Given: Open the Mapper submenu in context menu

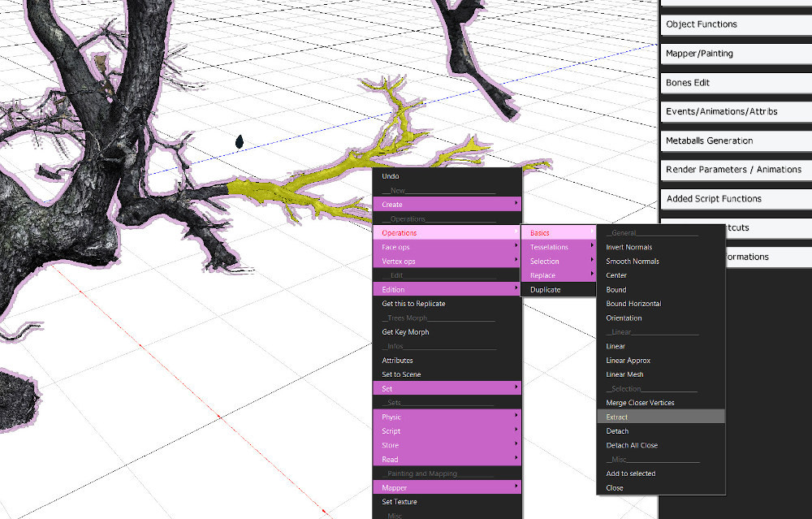Looking at the screenshot, I should coord(447,487).
